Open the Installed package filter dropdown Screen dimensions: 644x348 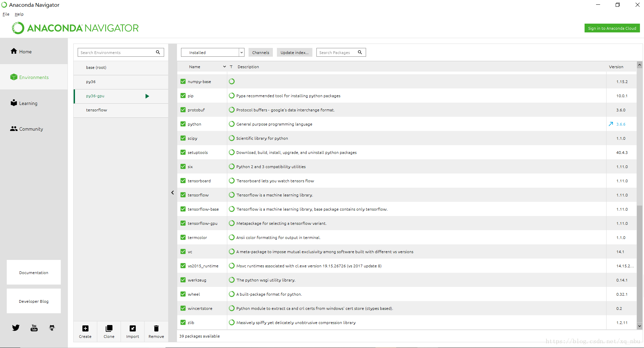(212, 52)
